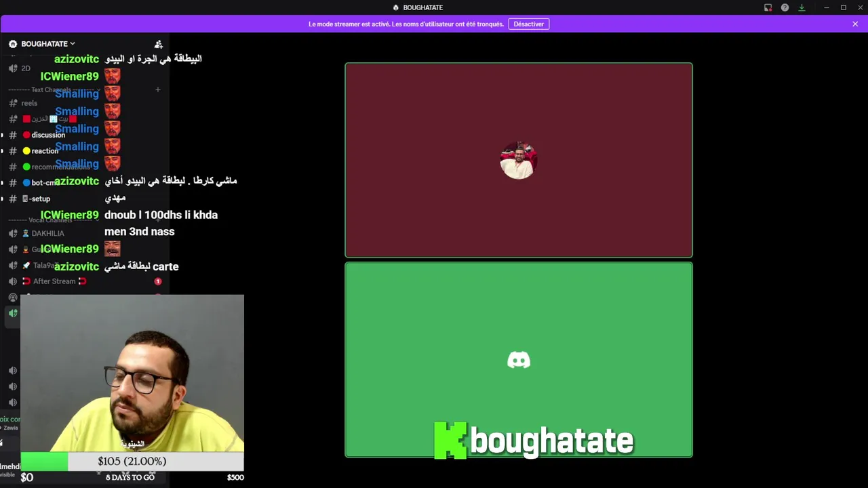Image resolution: width=868 pixels, height=488 pixels.
Task: Open the Discord help question-mark icon
Action: pyautogui.click(x=785, y=7)
